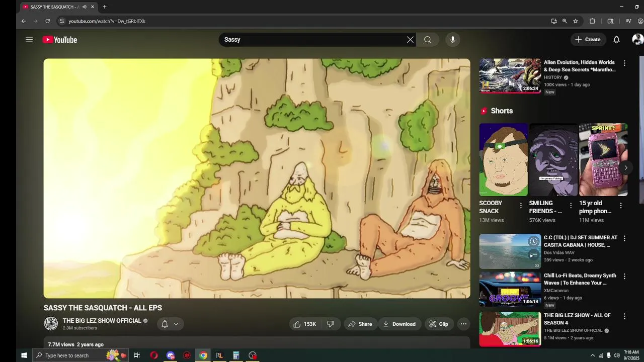The image size is (644, 362).
Task: View site information icon in address bar
Action: click(62, 21)
